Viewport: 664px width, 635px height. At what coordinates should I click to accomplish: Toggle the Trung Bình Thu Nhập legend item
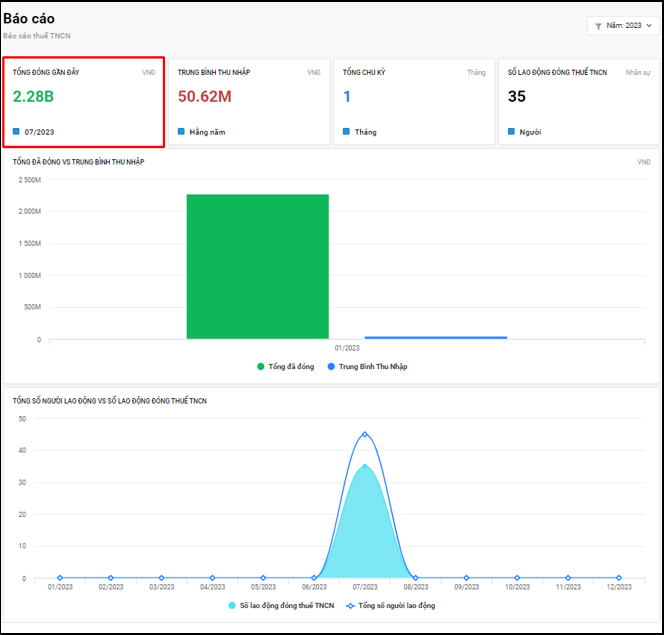(x=368, y=367)
